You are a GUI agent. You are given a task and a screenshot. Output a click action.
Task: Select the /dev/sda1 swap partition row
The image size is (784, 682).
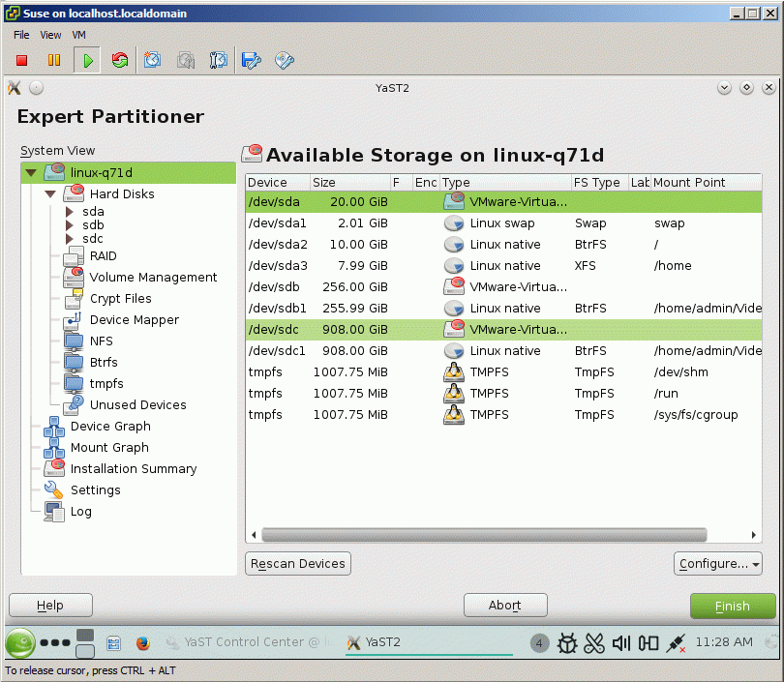coord(503,223)
